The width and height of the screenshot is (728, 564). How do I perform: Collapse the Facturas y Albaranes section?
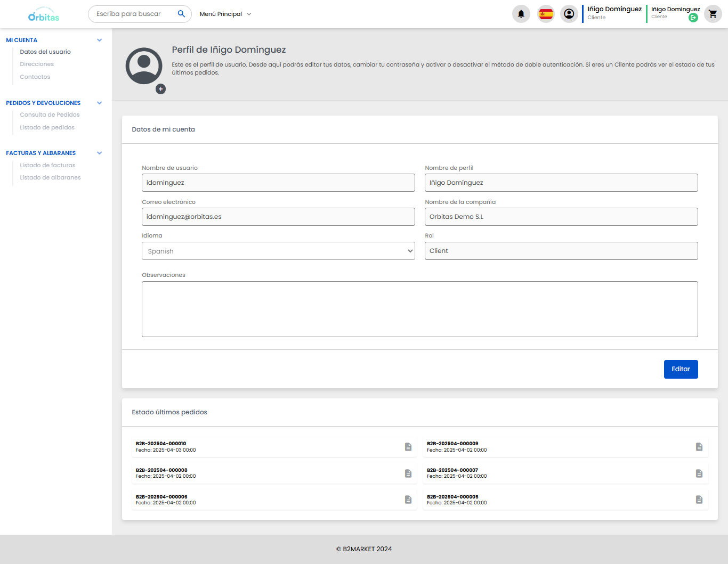(99, 153)
